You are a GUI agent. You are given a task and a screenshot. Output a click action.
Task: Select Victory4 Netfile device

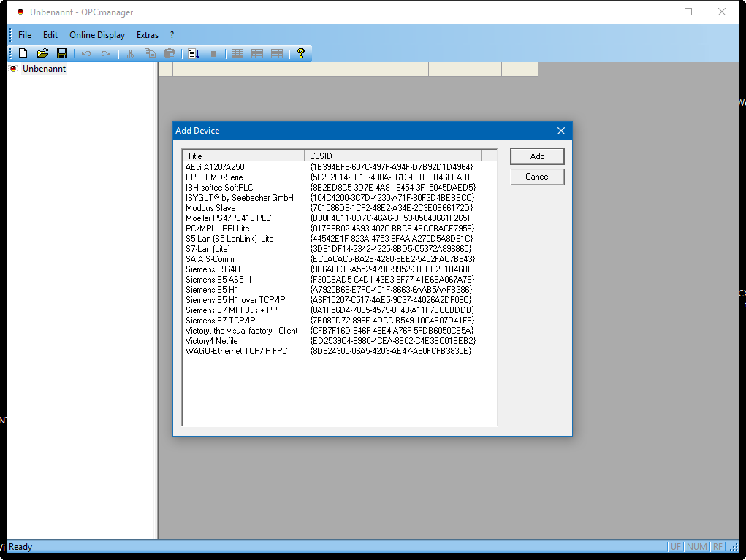(211, 341)
